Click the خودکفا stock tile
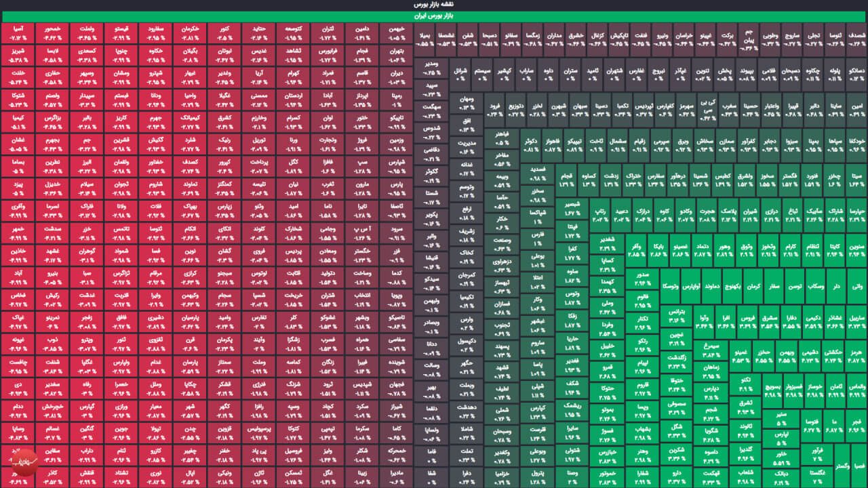Viewport: 868px width, 488px height. click(x=856, y=144)
